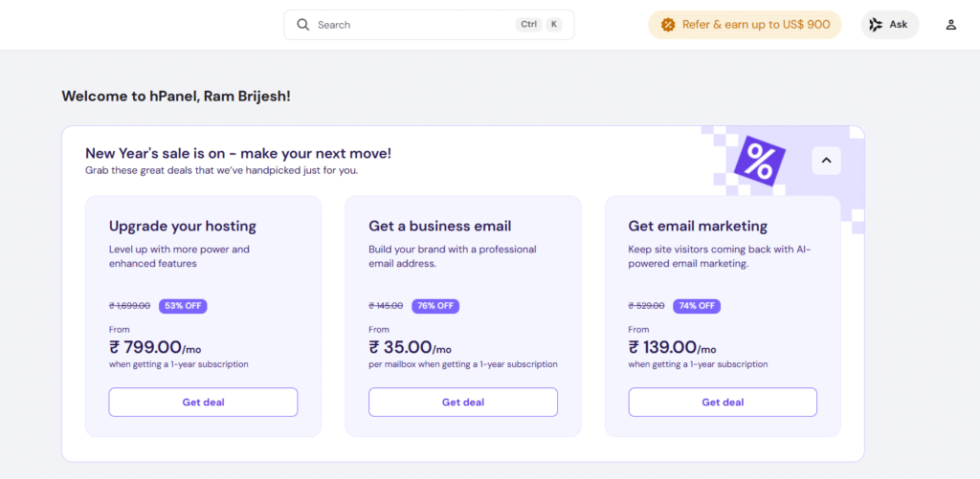The width and height of the screenshot is (980, 479).
Task: Click the orange discount badge icon
Action: (668, 25)
